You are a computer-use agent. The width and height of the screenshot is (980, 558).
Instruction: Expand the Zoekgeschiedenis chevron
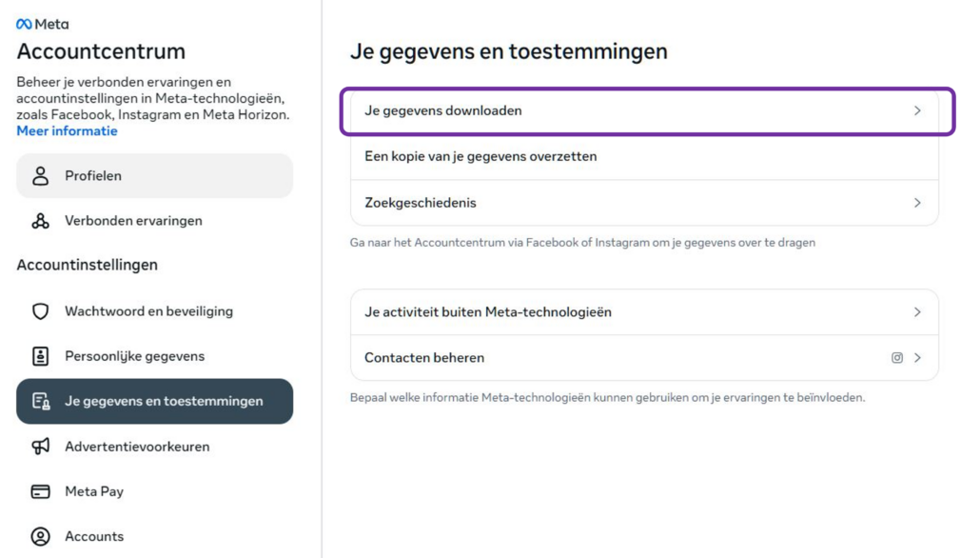[917, 203]
